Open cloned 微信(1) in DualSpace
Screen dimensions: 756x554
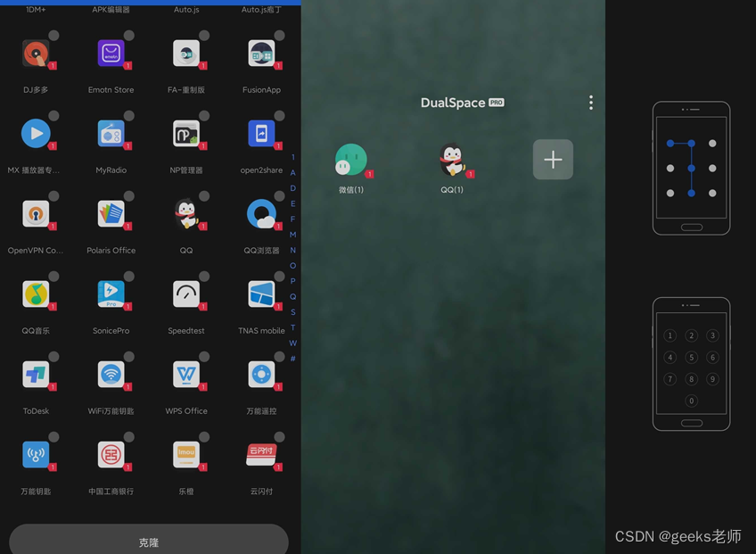click(x=351, y=160)
